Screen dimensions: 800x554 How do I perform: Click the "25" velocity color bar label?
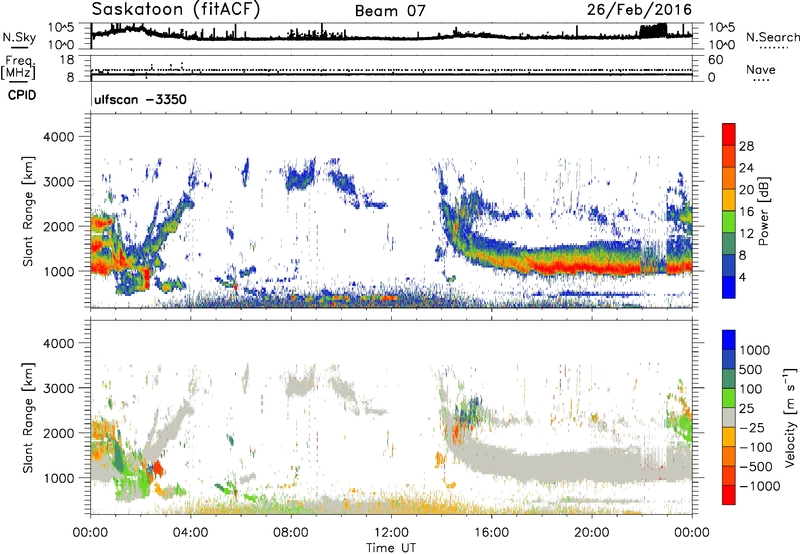pyautogui.click(x=746, y=409)
